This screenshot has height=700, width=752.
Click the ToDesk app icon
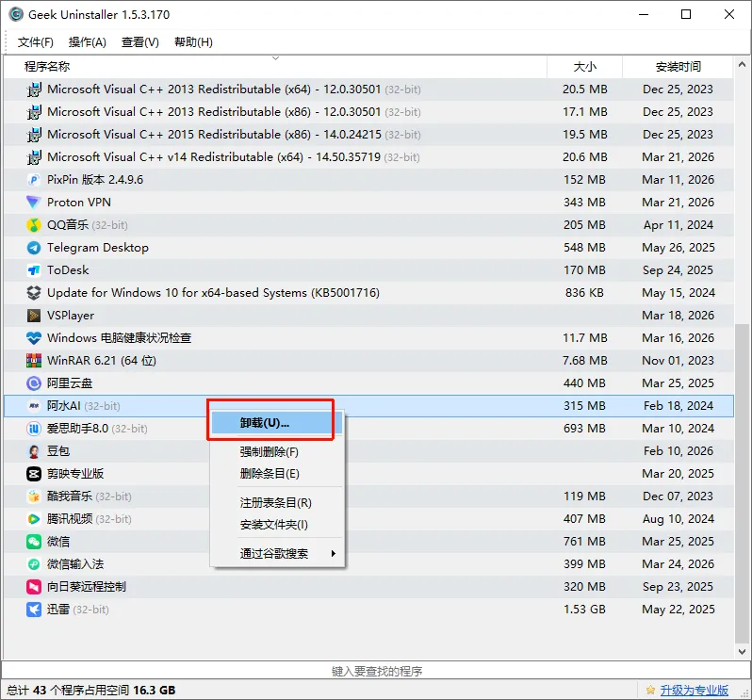[x=34, y=270]
